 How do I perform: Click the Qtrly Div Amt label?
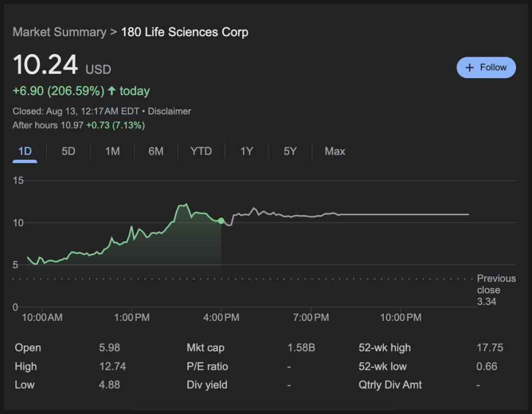[390, 385]
